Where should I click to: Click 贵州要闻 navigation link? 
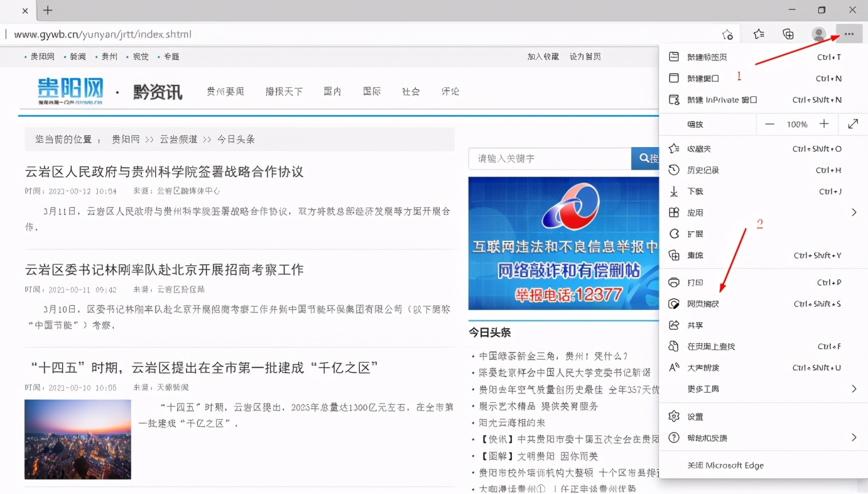point(225,92)
